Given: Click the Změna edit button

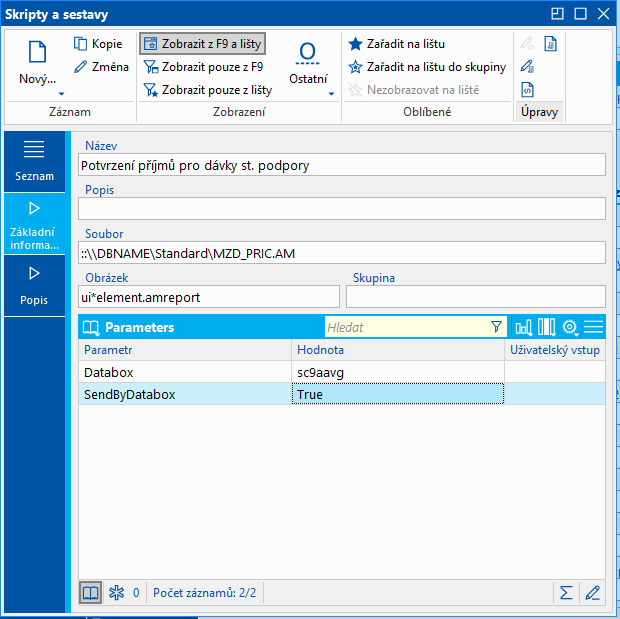Looking at the screenshot, I should click(101, 67).
